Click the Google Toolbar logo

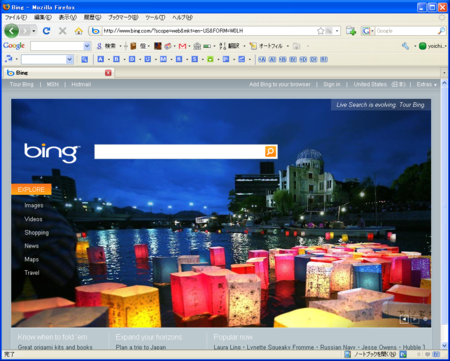coord(14,46)
